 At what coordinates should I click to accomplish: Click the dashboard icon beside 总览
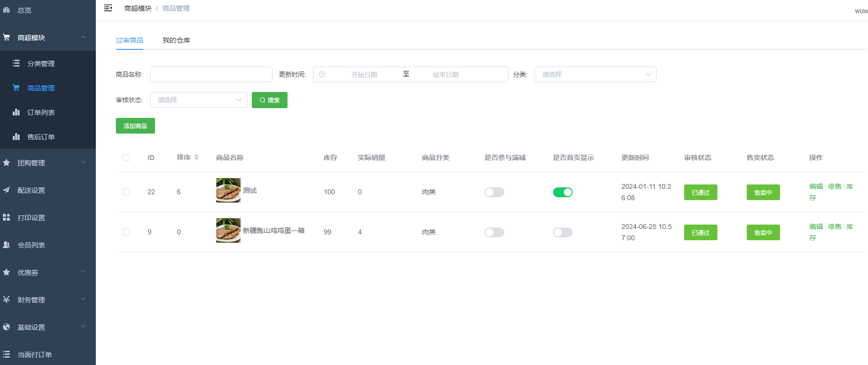pyautogui.click(x=6, y=10)
